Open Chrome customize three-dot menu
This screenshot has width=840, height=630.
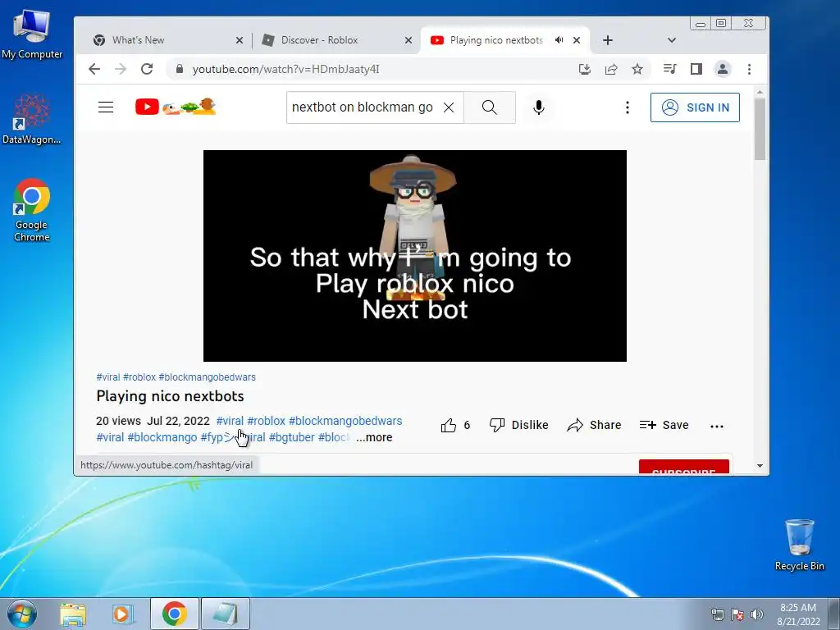(x=749, y=69)
